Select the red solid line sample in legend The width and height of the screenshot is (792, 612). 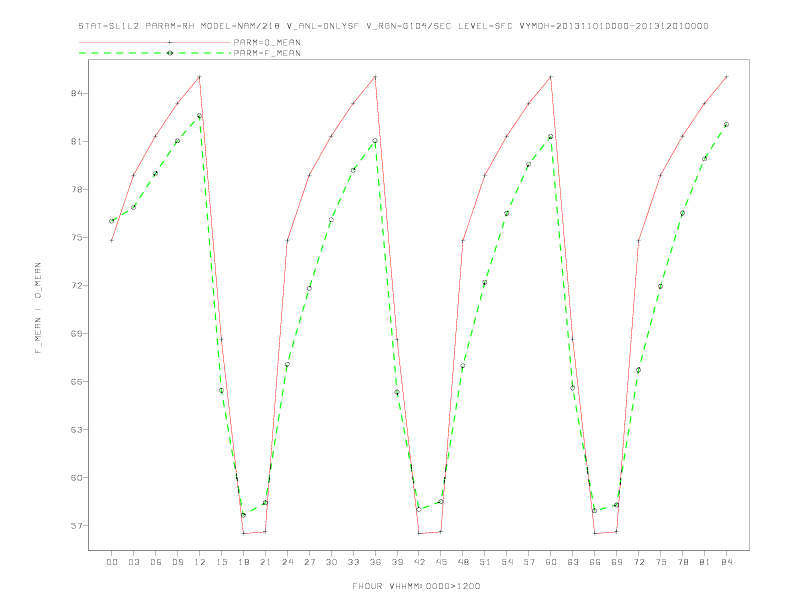point(155,42)
